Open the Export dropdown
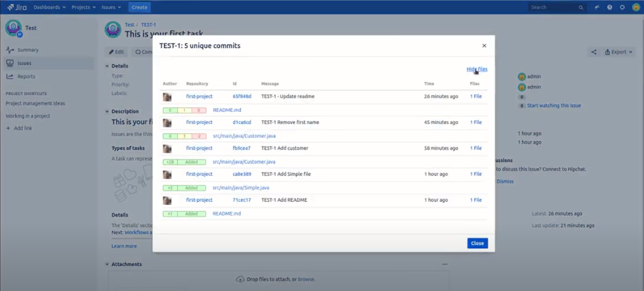The image size is (644, 291). coord(618,52)
